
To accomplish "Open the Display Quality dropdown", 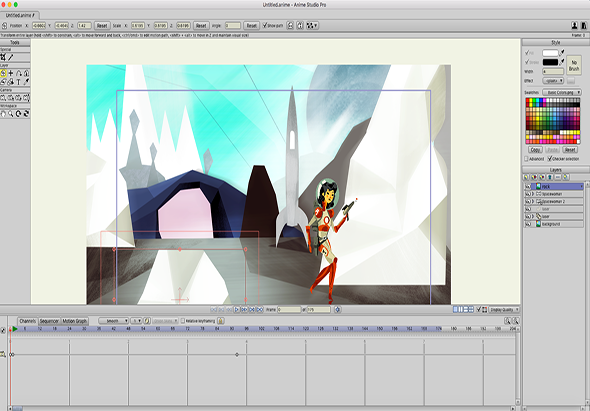I will pos(504,309).
